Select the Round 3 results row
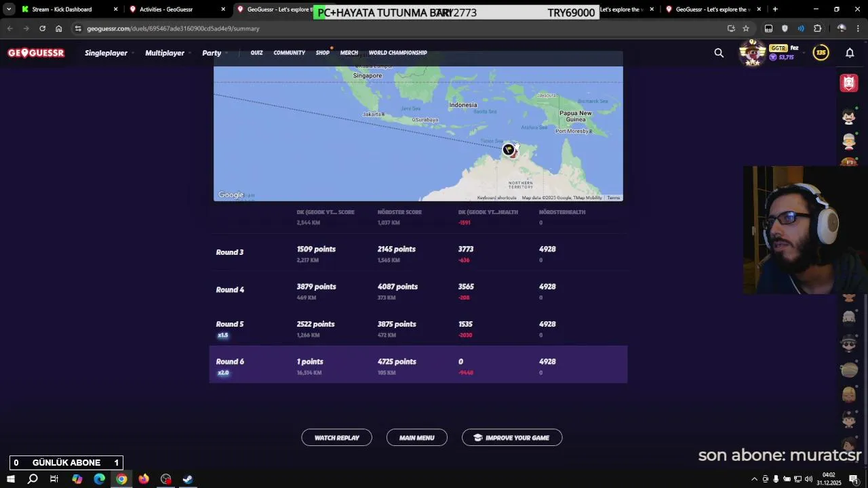The image size is (868, 488). [418, 253]
